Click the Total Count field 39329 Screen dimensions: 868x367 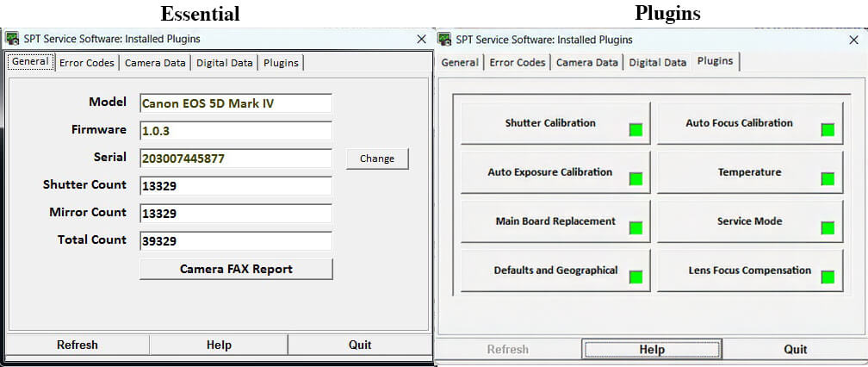pyautogui.click(x=236, y=241)
